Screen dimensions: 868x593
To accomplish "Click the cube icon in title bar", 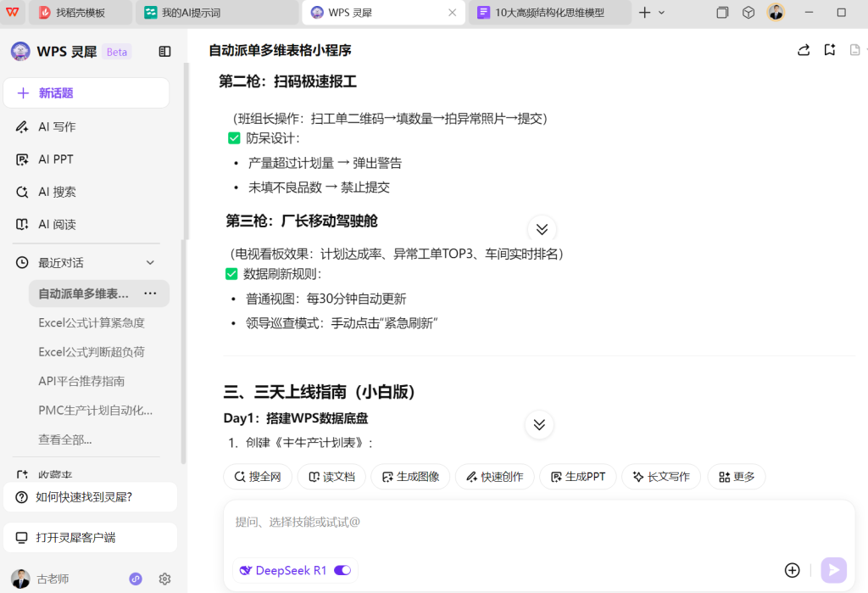I will 748,12.
